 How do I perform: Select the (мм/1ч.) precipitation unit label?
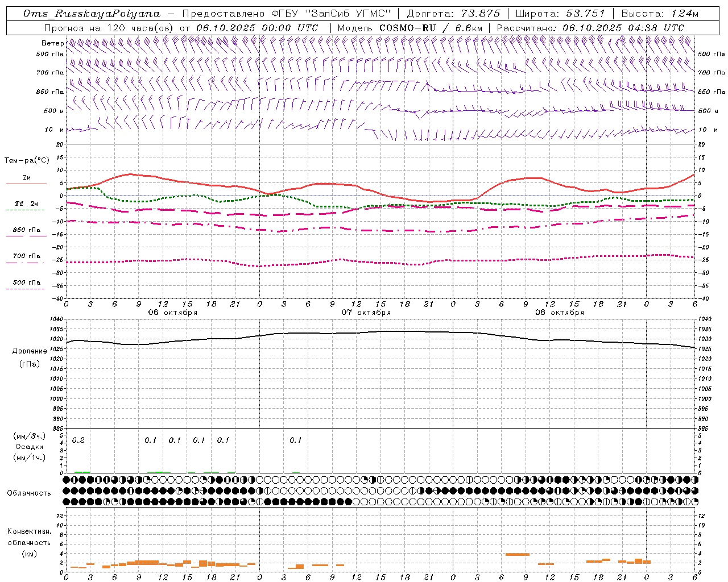click(x=30, y=458)
